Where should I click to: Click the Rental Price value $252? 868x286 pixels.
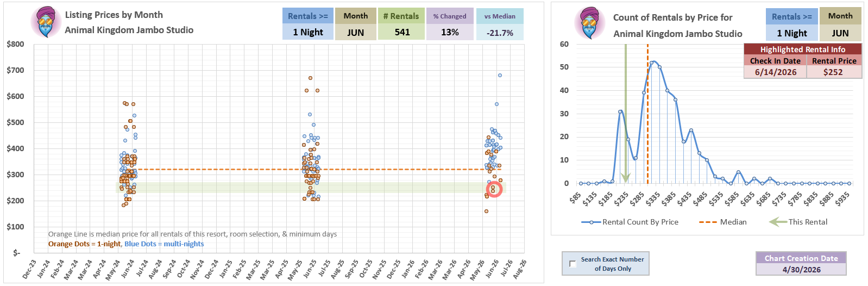pyautogui.click(x=834, y=72)
